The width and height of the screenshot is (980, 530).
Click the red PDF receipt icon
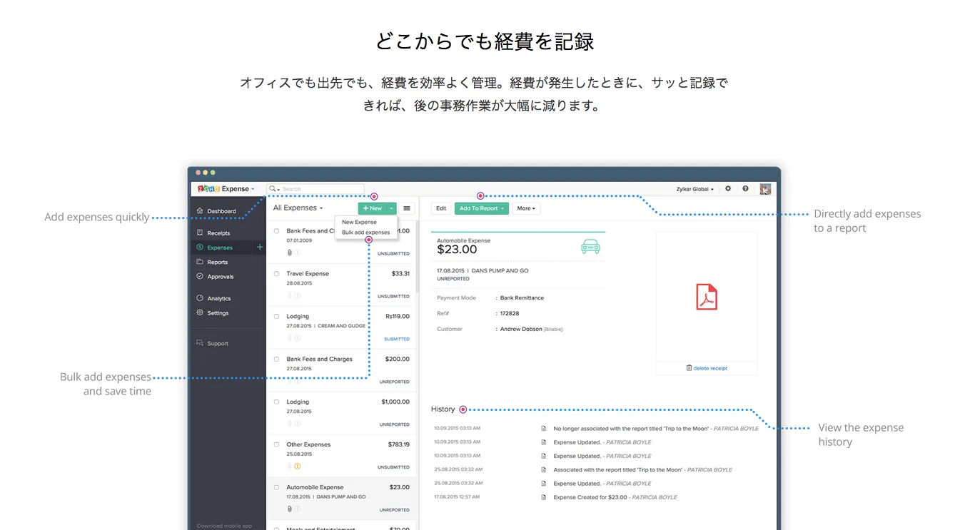(x=707, y=297)
